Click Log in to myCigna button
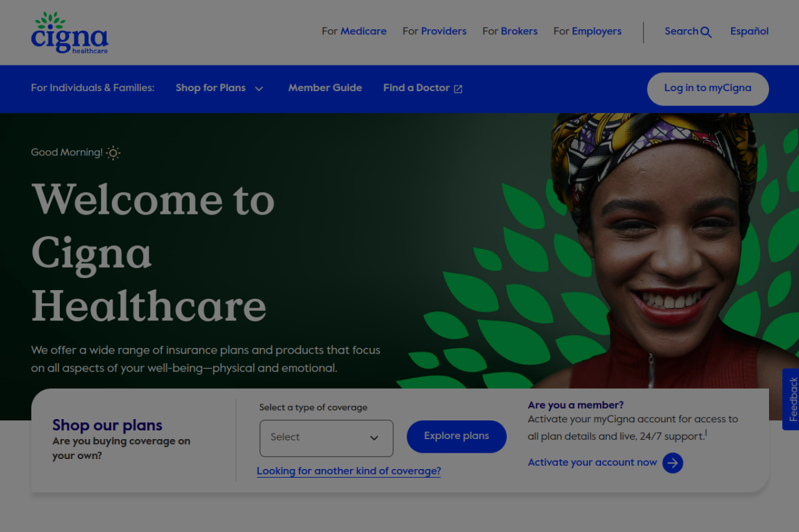 click(x=708, y=89)
